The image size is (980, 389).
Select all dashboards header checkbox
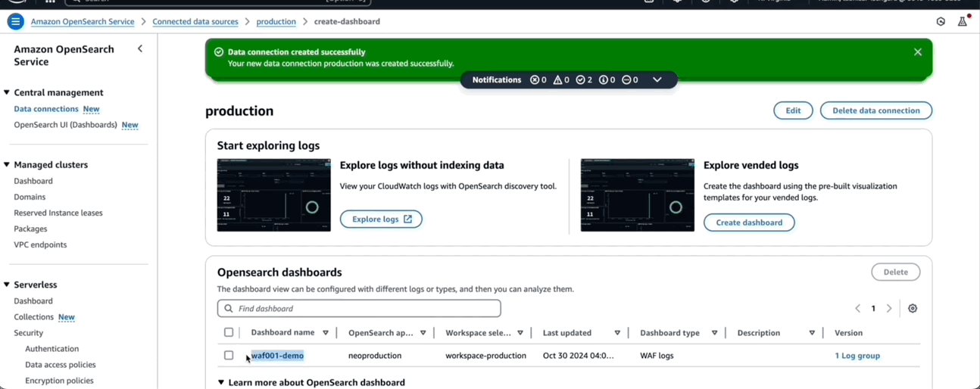pyautogui.click(x=229, y=332)
